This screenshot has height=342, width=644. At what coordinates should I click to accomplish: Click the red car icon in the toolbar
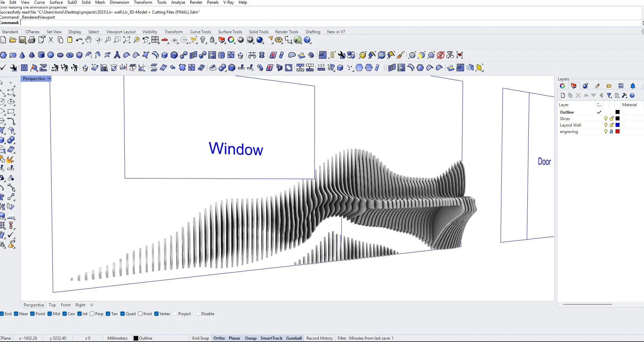(x=165, y=40)
